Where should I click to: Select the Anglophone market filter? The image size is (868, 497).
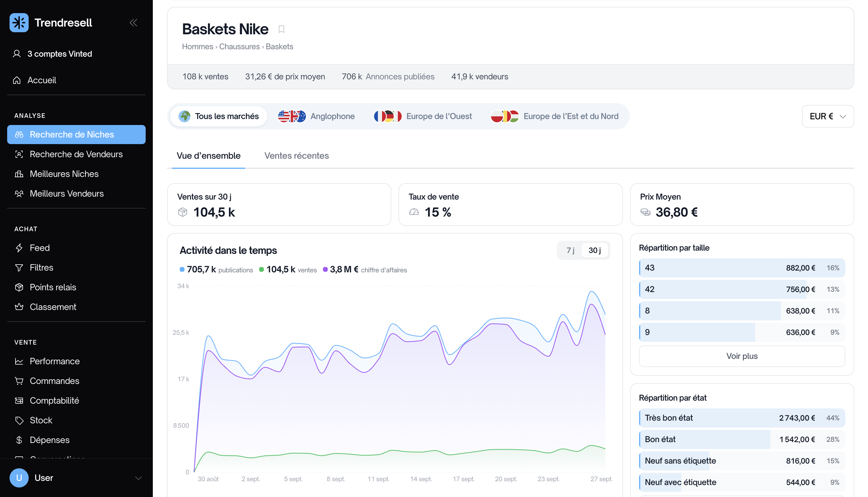tap(316, 116)
